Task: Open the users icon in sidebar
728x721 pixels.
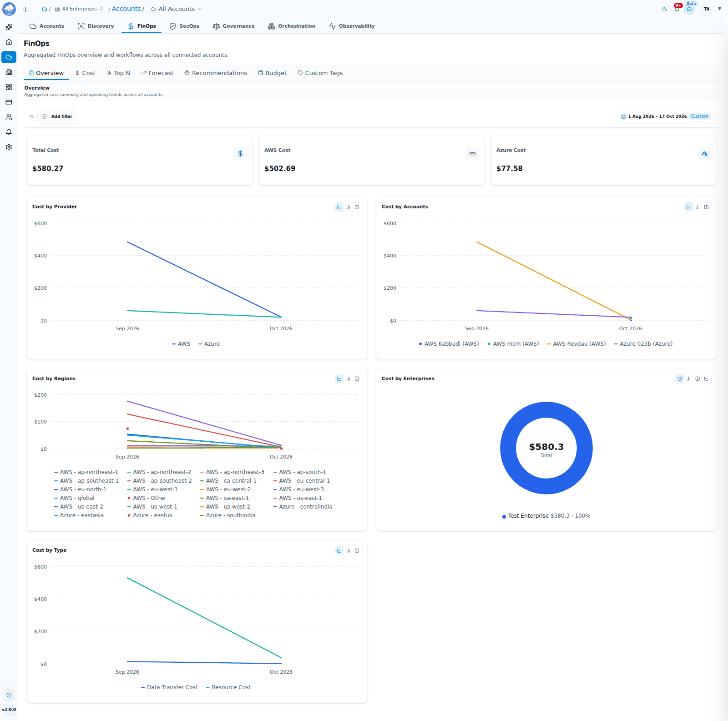Action: click(9, 117)
